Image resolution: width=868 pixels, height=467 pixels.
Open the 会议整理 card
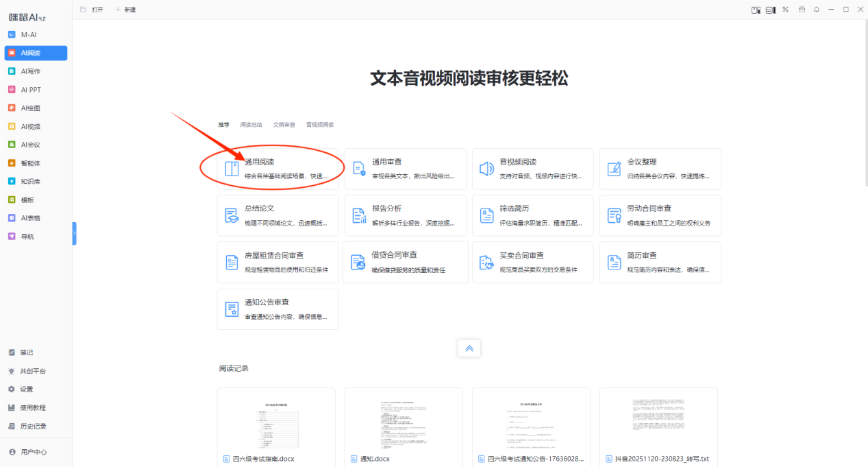[659, 169]
